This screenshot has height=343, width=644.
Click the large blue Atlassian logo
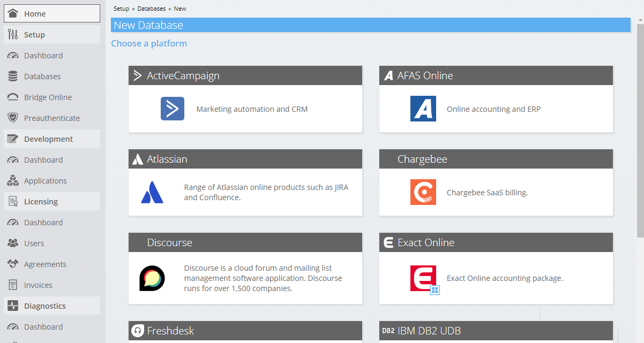152,192
